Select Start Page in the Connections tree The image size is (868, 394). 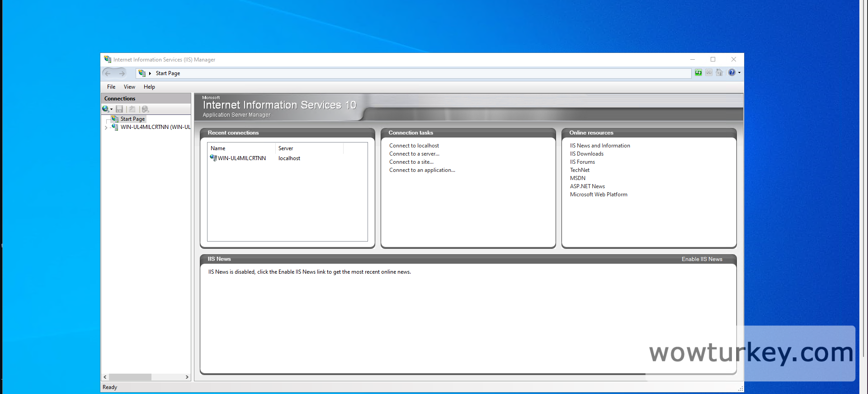(132, 119)
